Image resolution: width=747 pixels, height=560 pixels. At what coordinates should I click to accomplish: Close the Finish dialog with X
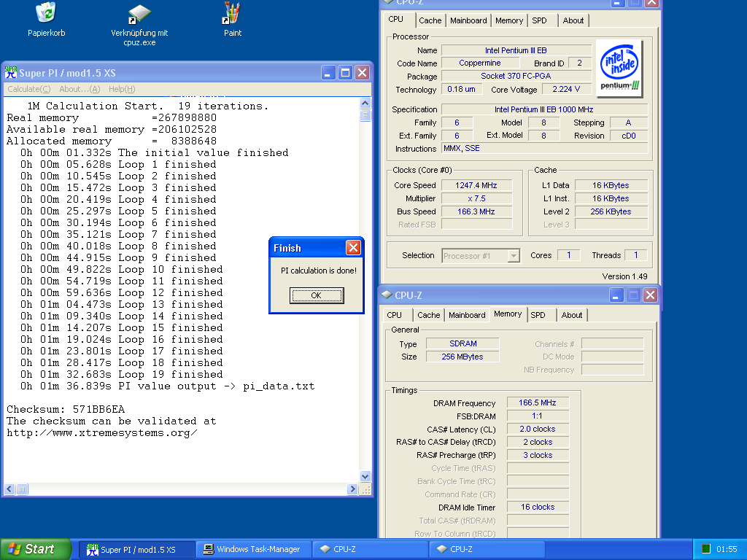click(x=353, y=248)
